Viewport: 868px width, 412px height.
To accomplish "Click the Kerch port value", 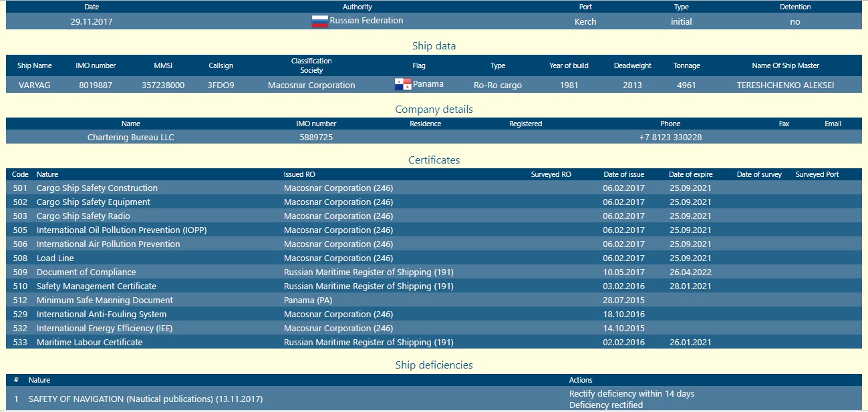I will (x=585, y=21).
